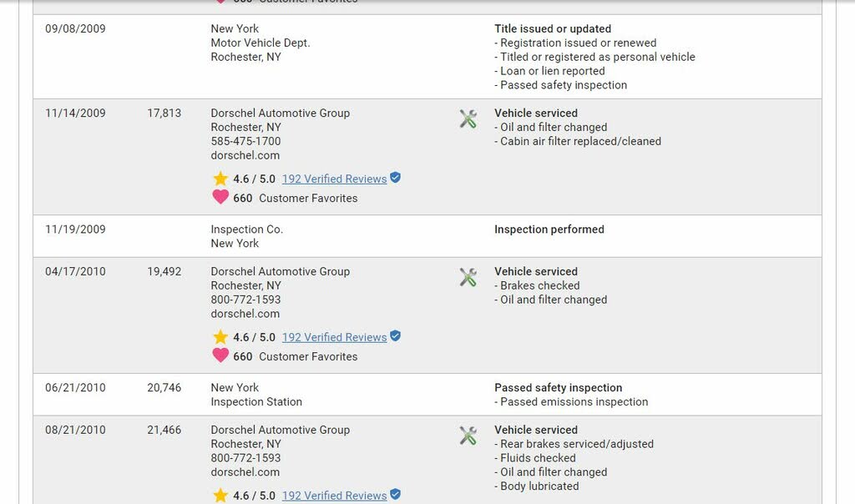Click the wrench icon on 11/14/2009 service

[x=468, y=118]
